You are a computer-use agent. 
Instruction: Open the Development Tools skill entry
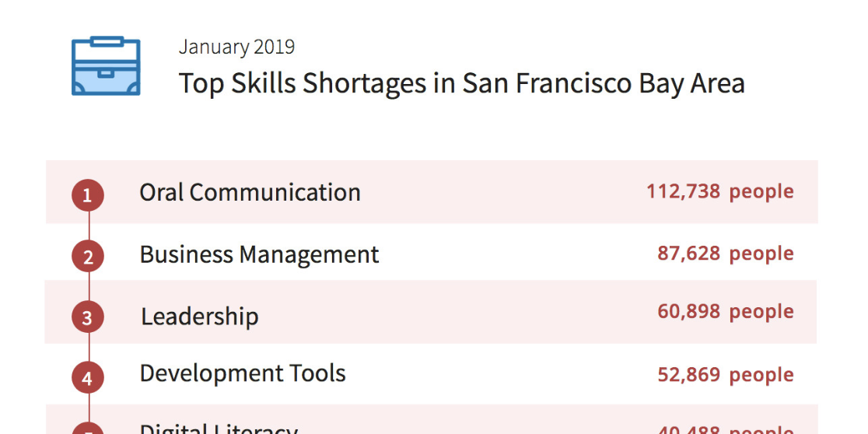(x=243, y=373)
